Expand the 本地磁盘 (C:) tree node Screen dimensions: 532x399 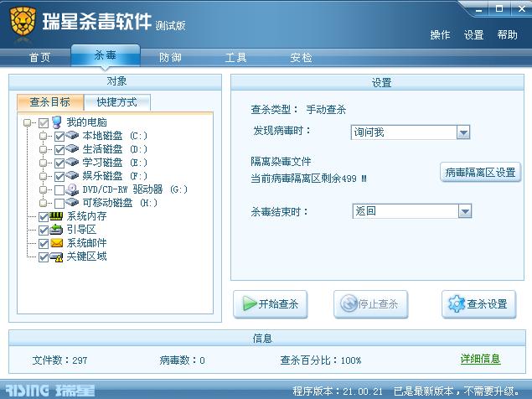[43, 136]
